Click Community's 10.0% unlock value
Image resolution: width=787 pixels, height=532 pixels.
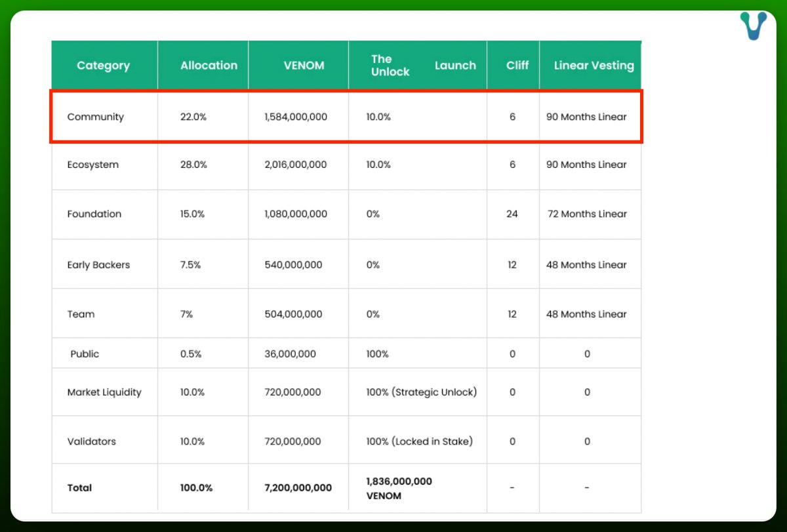[x=378, y=117]
